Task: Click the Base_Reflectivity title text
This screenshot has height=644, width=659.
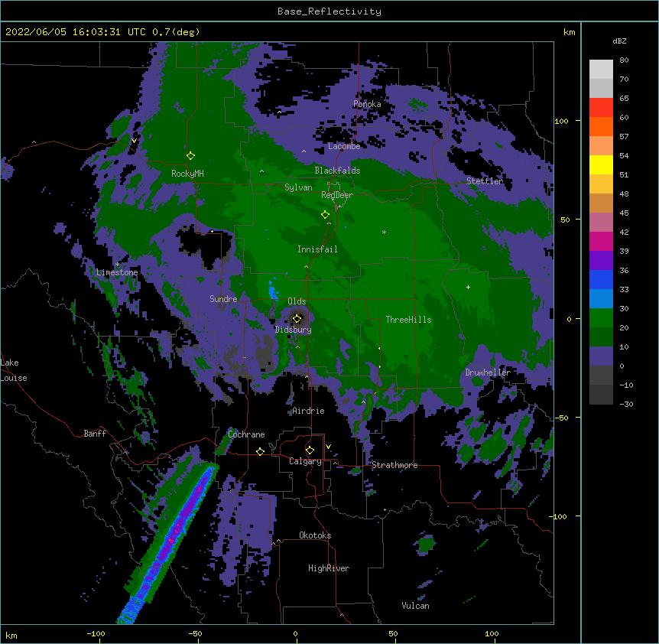Action: [329, 11]
